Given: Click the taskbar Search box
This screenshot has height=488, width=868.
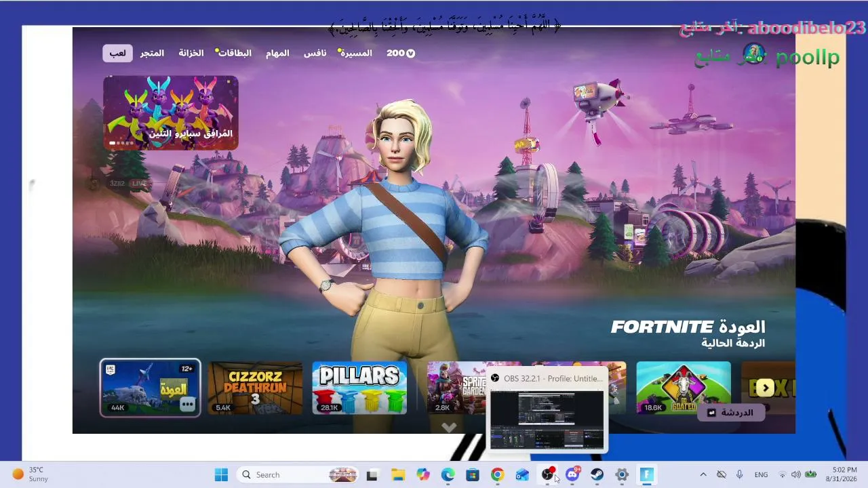Looking at the screenshot, I should point(298,474).
